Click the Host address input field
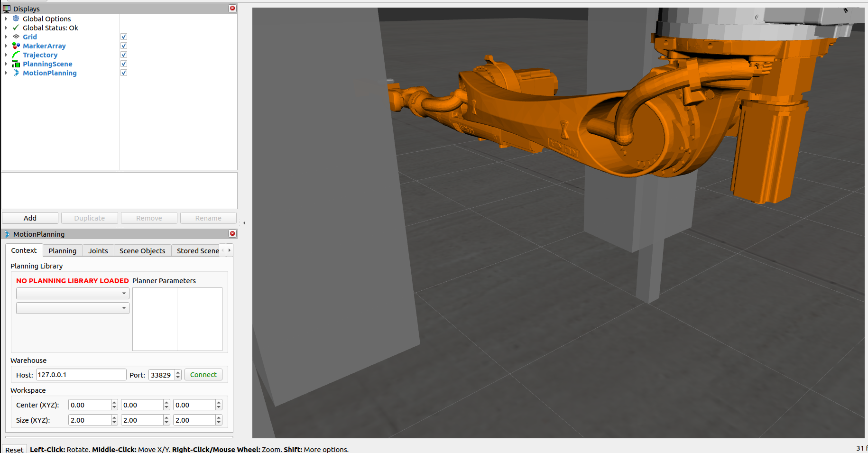Viewport: 868px width, 453px height. pyautogui.click(x=81, y=374)
